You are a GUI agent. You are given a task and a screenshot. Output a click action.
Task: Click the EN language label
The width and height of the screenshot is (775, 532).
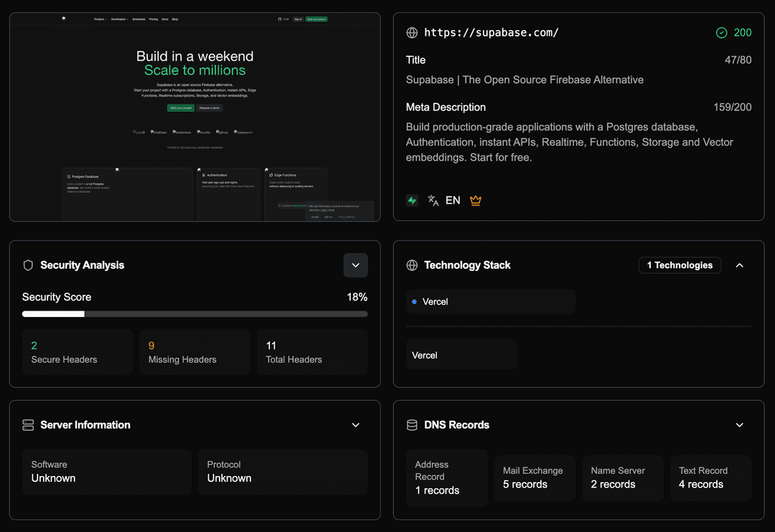(453, 200)
